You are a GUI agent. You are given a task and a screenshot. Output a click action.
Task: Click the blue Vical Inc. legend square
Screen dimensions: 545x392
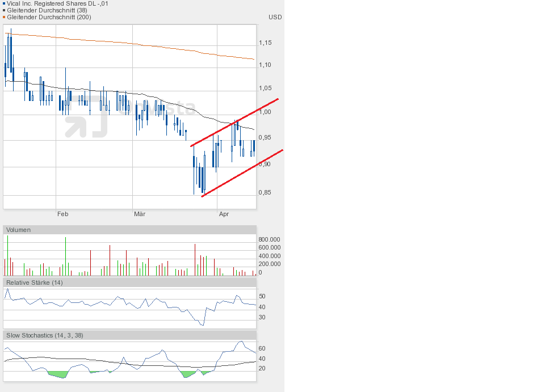click(x=4, y=3)
